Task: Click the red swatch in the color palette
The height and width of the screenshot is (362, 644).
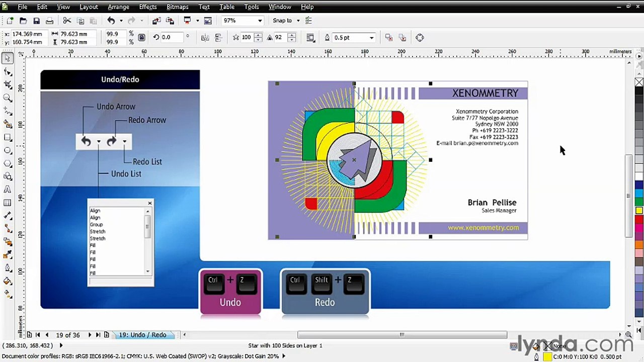Action: tap(639, 220)
